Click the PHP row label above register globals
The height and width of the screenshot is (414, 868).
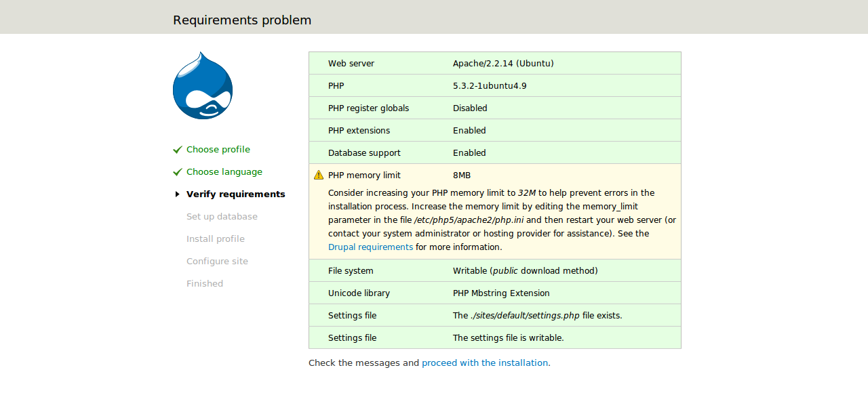click(336, 86)
